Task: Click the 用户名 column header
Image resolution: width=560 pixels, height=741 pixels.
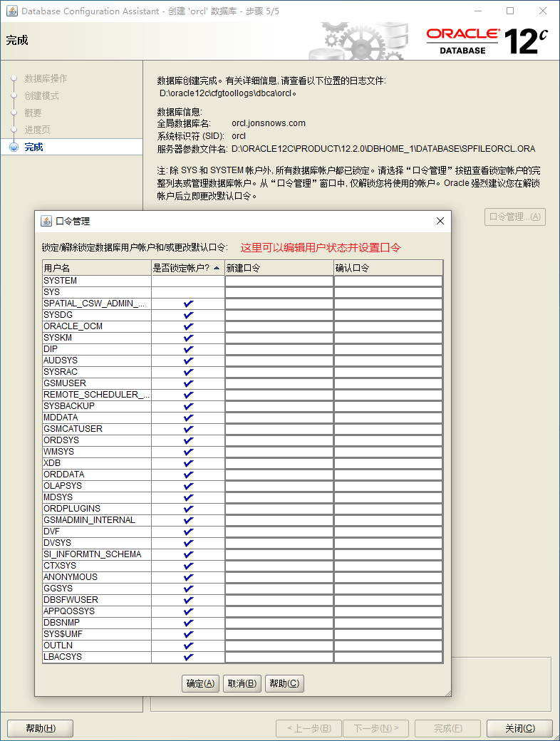Action: click(x=96, y=269)
